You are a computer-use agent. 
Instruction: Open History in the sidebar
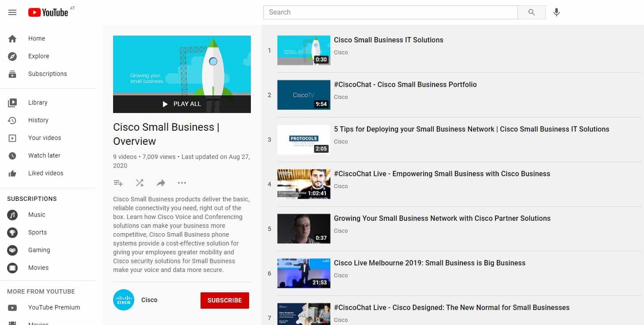point(38,120)
